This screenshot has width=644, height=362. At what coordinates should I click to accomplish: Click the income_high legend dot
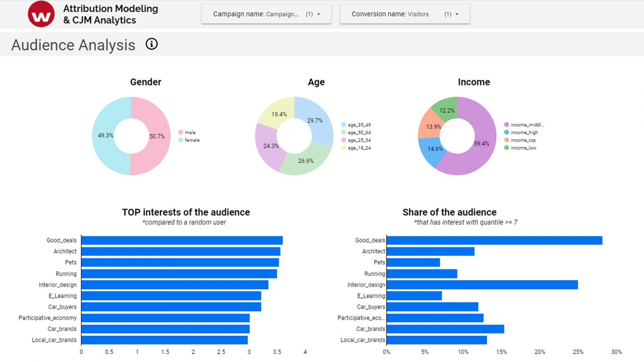[506, 132]
